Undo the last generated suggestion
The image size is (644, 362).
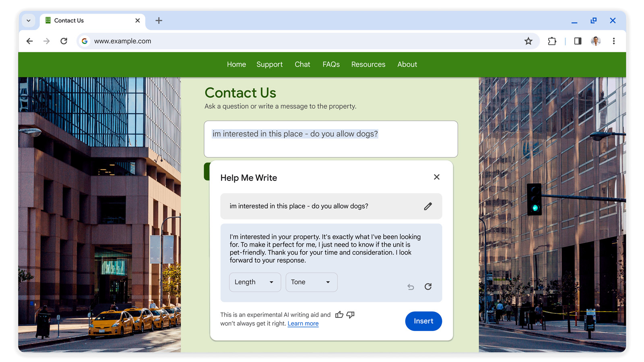[x=411, y=287]
